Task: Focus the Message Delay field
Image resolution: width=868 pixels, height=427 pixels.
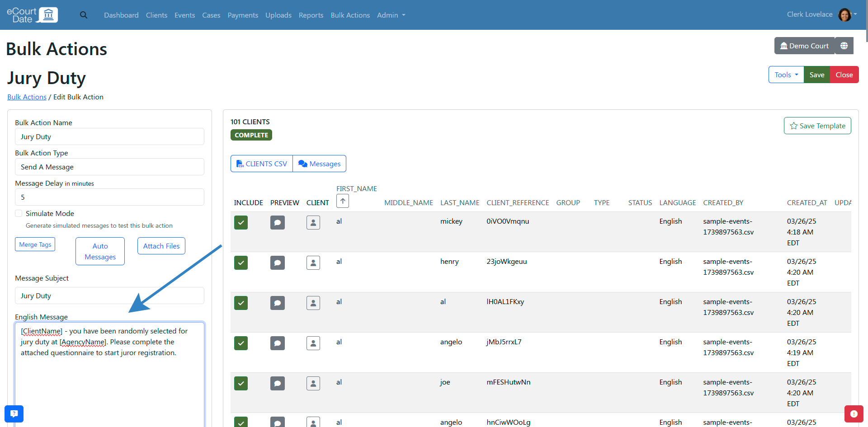Action: [x=109, y=197]
